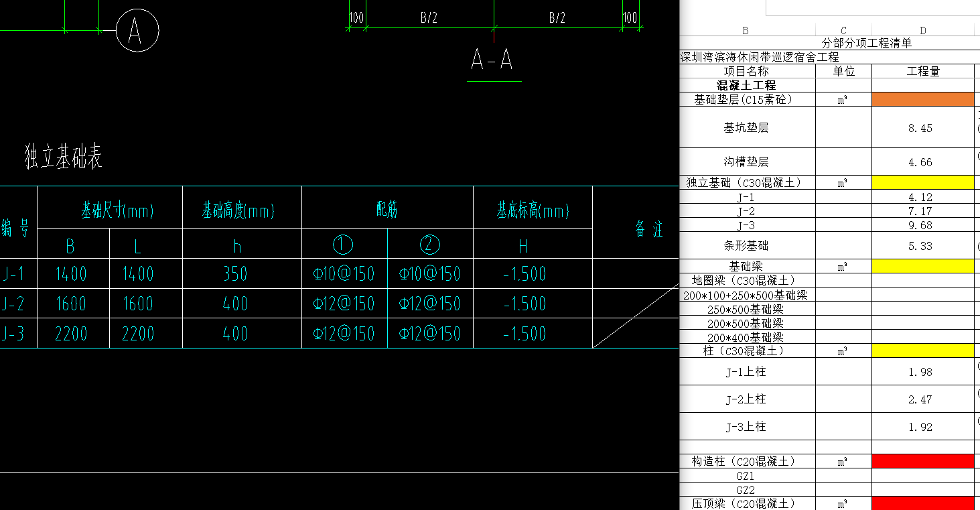
Task: Select the B value 1400 in row J-1
Action: click(71, 273)
